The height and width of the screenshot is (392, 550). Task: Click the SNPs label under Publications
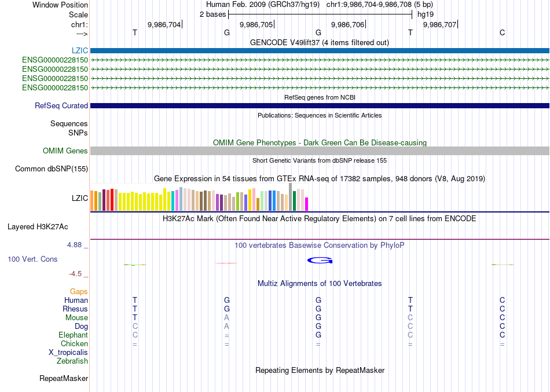coord(78,133)
